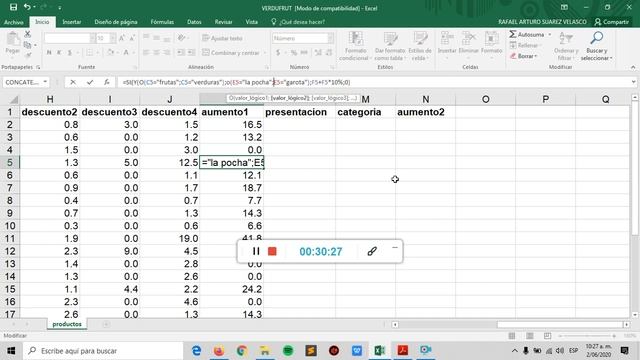The height and width of the screenshot is (360, 640).
Task: Switch to the Vista tab
Action: point(251,22)
